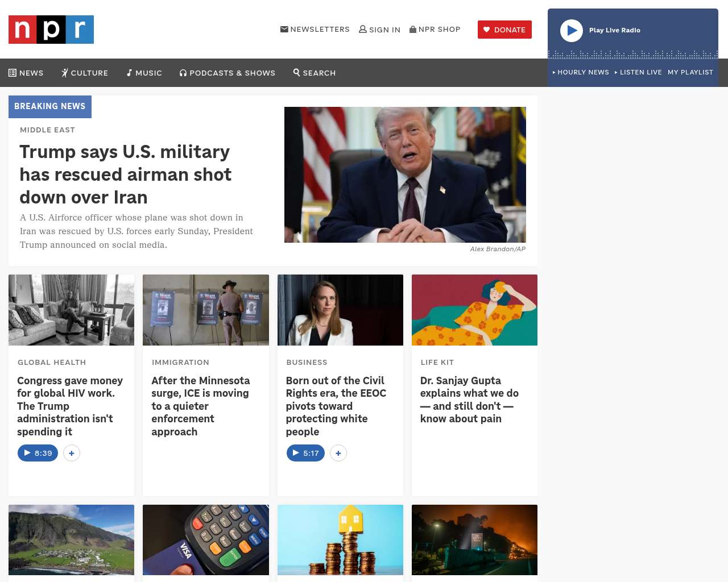728x582 pixels.
Task: Click the Newsletters link
Action: (x=315, y=29)
